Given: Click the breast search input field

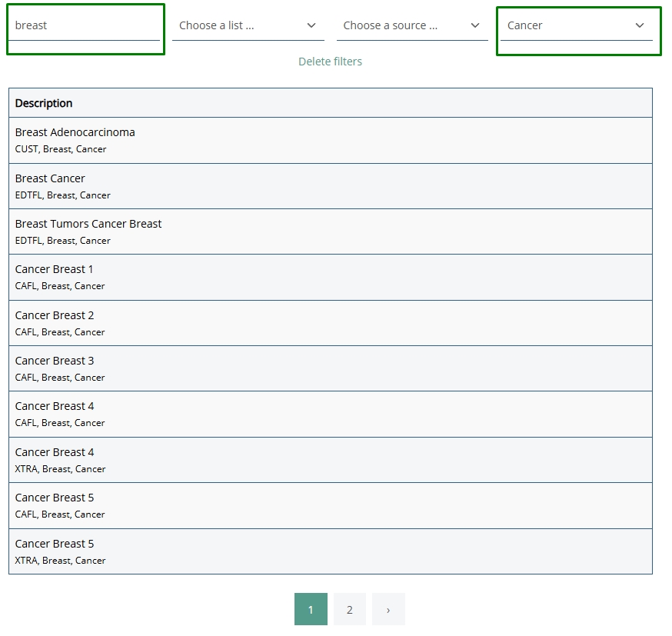Looking at the screenshot, I should point(85,25).
